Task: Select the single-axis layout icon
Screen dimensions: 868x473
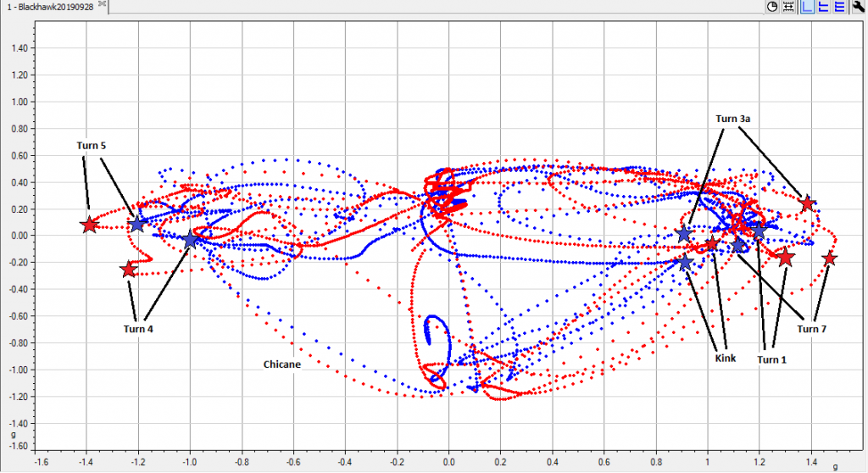Action: [807, 7]
